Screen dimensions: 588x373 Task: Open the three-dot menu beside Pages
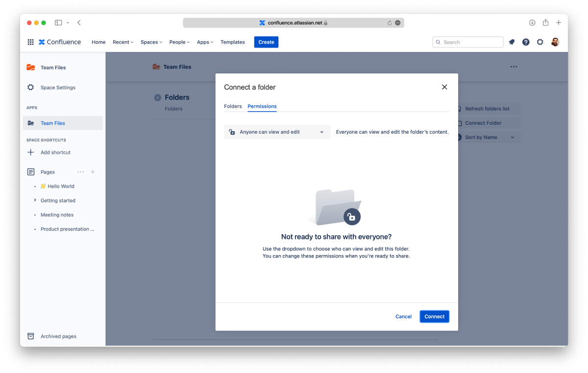(80, 172)
